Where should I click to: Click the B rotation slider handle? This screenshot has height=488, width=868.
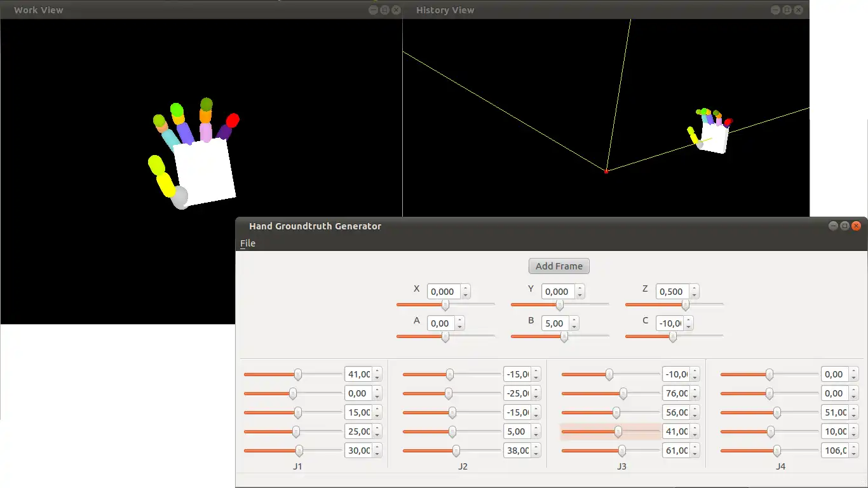coord(564,337)
